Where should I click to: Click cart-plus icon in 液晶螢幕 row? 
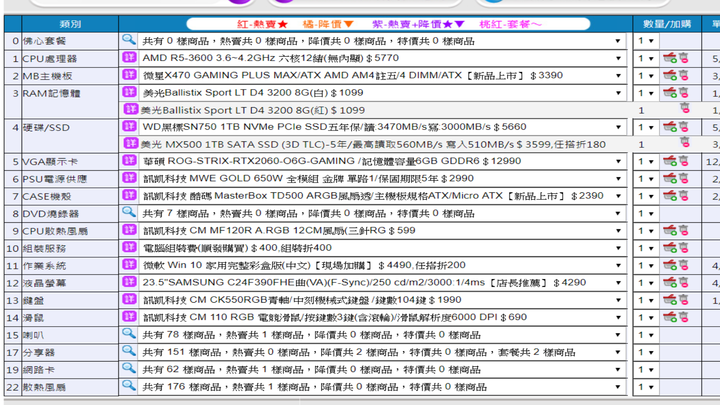[670, 282]
